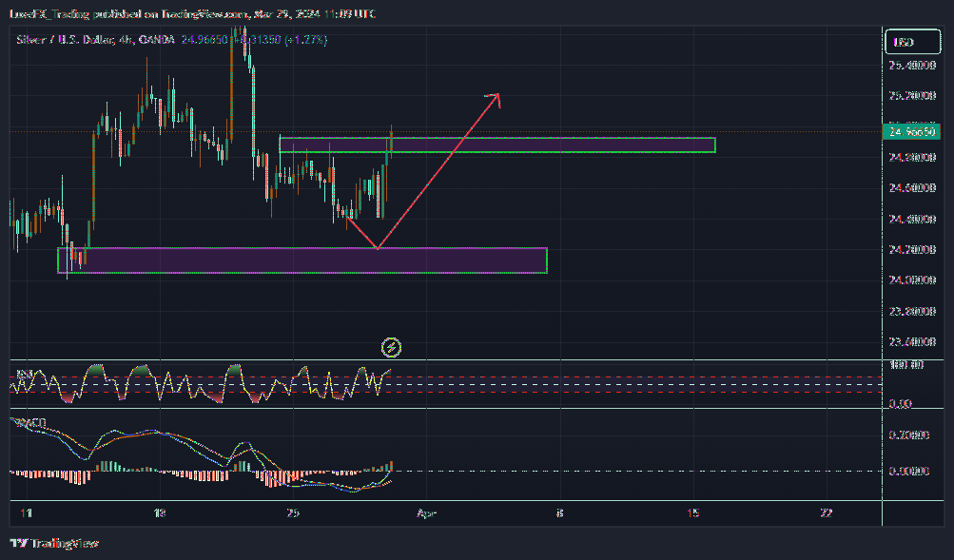This screenshot has width=954, height=560.
Task: Select the purple support zone rectangle
Action: click(302, 261)
